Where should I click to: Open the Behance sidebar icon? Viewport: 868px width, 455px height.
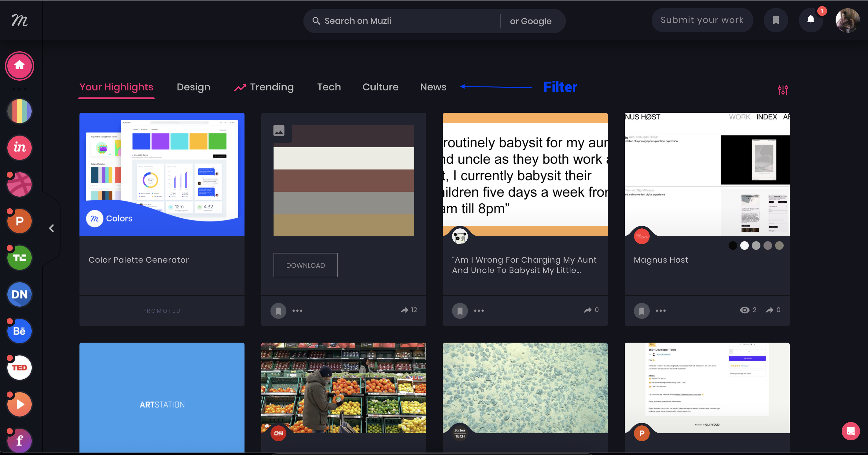tap(20, 331)
